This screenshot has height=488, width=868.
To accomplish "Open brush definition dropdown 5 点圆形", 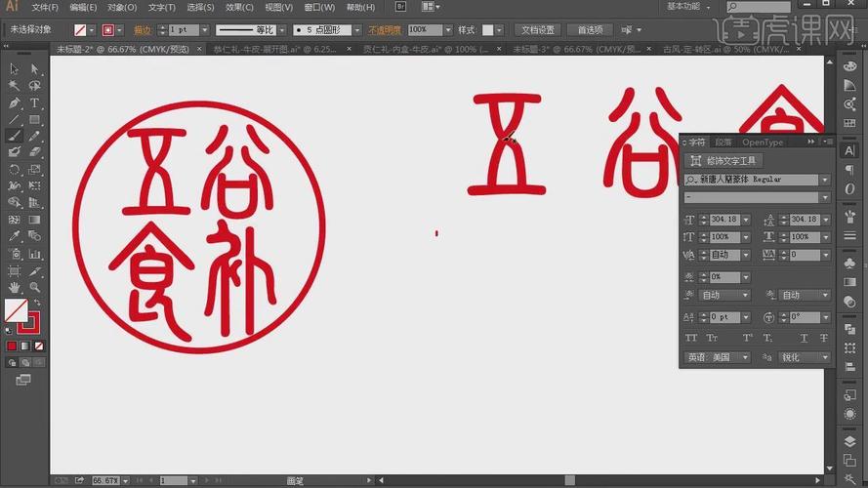I will point(357,30).
